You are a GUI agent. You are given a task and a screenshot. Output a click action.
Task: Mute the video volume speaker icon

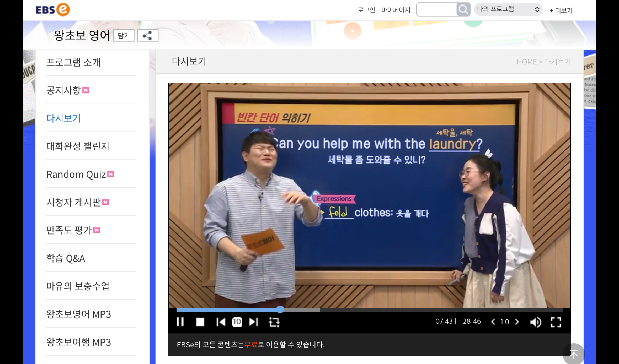[536, 322]
